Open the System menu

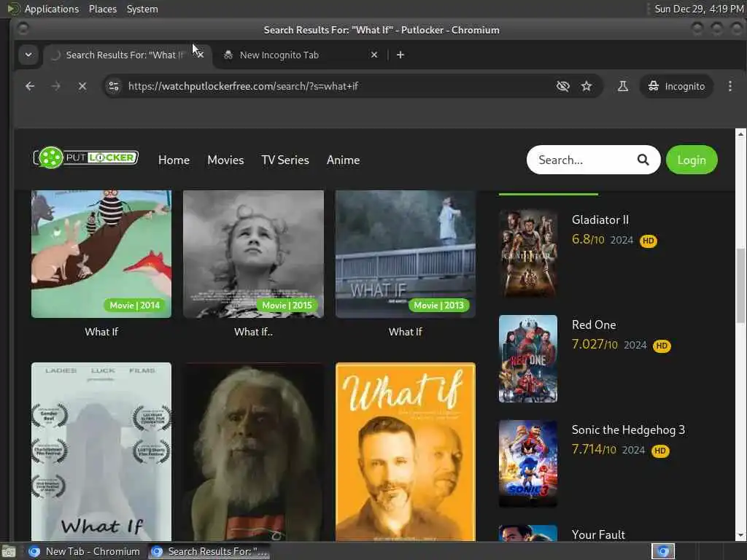[142, 9]
